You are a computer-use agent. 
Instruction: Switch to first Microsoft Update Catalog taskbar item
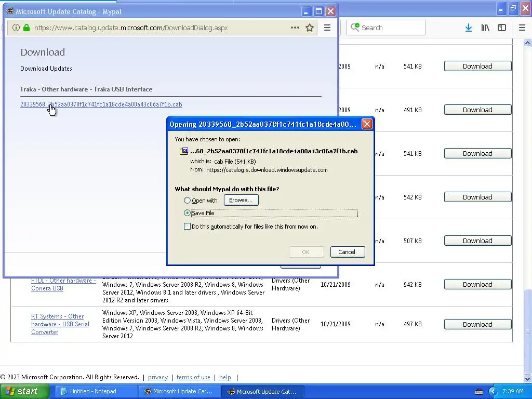point(179,392)
